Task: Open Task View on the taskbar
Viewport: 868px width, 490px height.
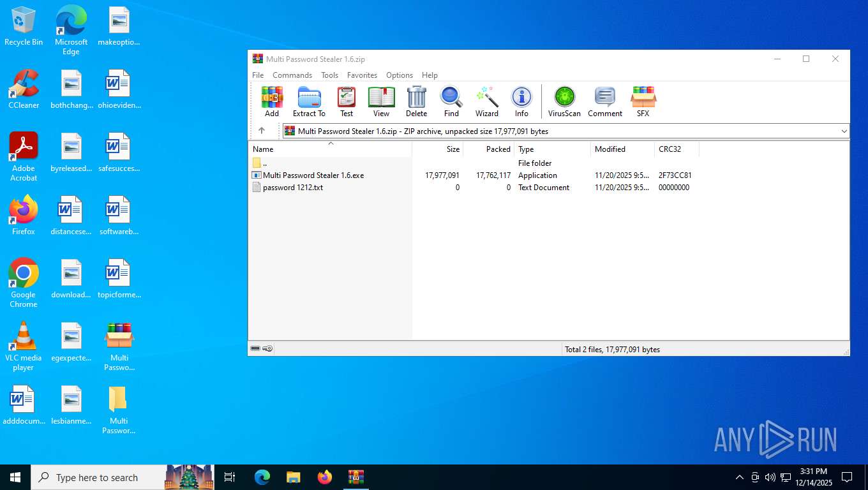Action: [x=230, y=477]
